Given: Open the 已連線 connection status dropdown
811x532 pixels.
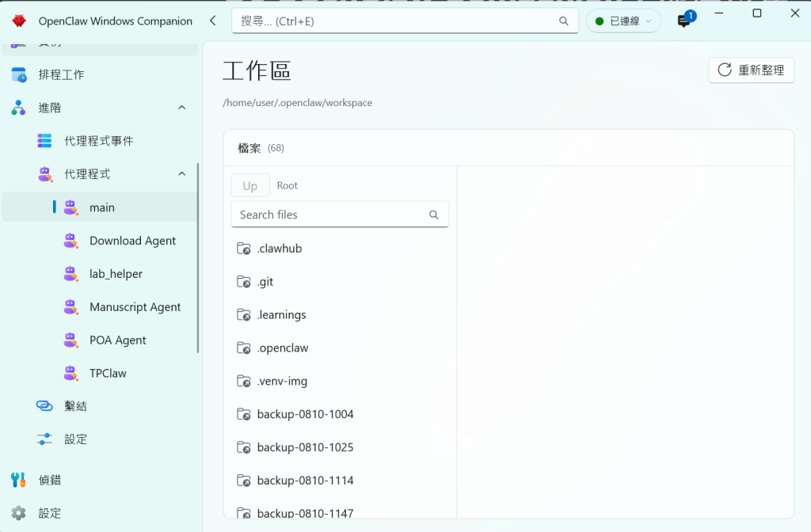Looking at the screenshot, I should click(624, 21).
